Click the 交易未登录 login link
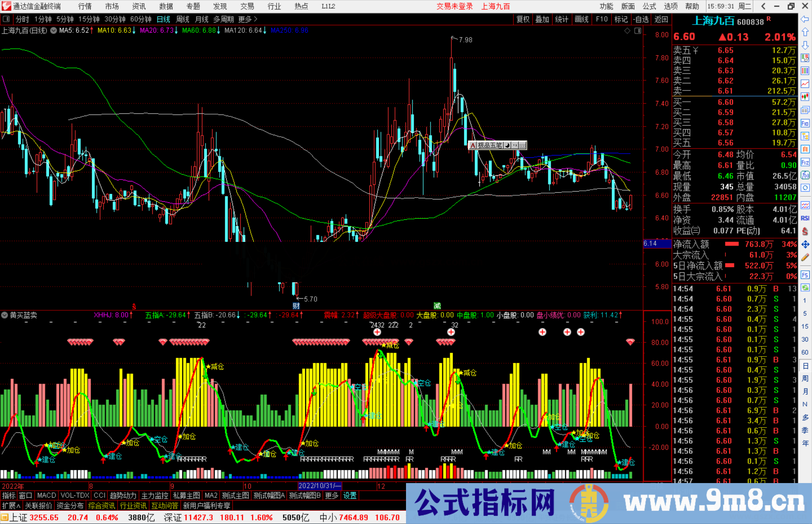The width and height of the screenshot is (812, 524). pyautogui.click(x=454, y=6)
